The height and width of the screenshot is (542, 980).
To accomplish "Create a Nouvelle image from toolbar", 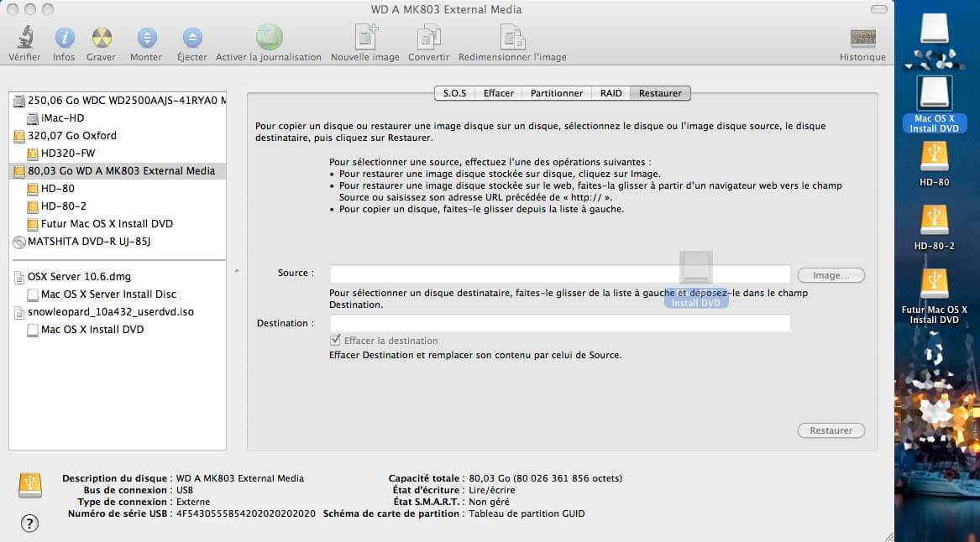I will click(x=365, y=38).
